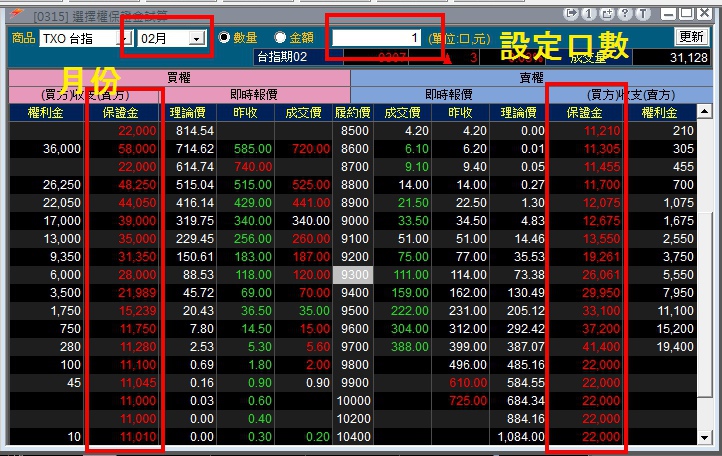This screenshot has height=456, width=722.
Task: Click the 10400 strike price cell
Action: coord(354,437)
